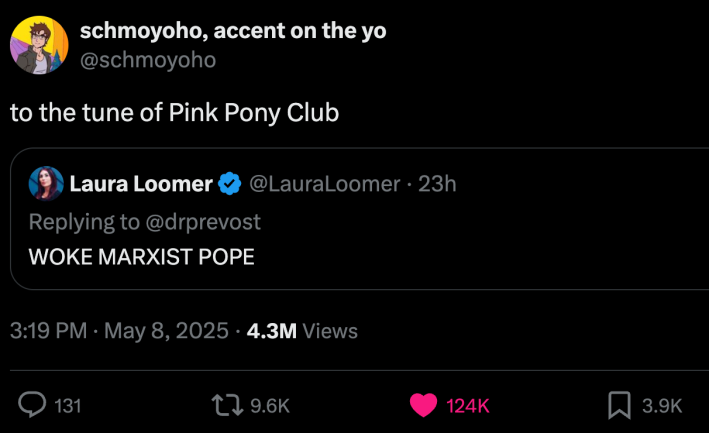The width and height of the screenshot is (709, 433).
Task: Click Laura Loomer's blue verified badge
Action: (229, 184)
